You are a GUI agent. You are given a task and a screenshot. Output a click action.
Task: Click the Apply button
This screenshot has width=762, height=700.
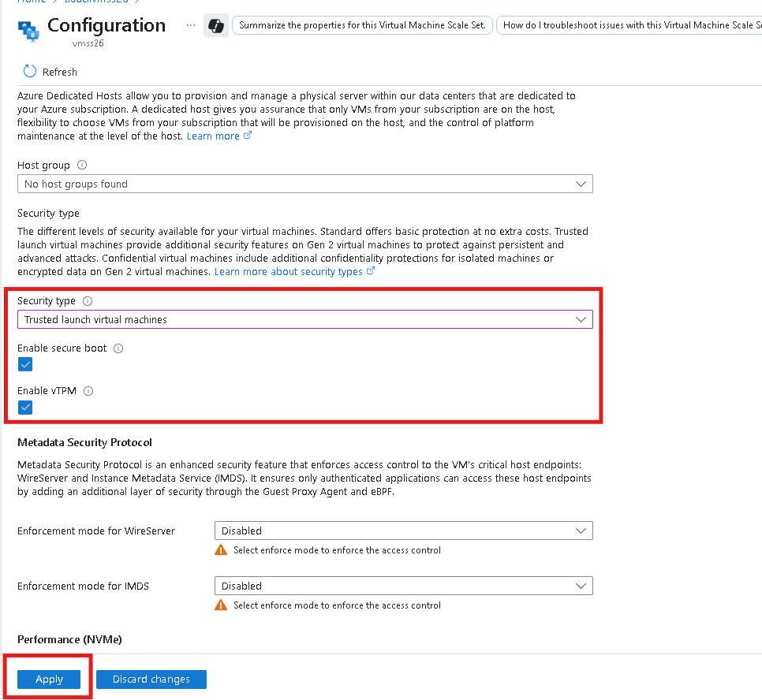49,680
